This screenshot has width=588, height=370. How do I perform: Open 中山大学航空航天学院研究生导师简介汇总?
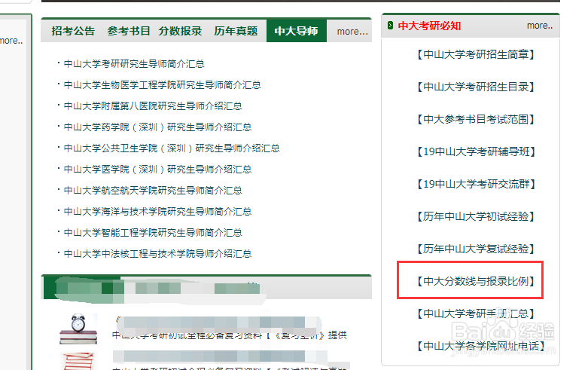point(153,190)
